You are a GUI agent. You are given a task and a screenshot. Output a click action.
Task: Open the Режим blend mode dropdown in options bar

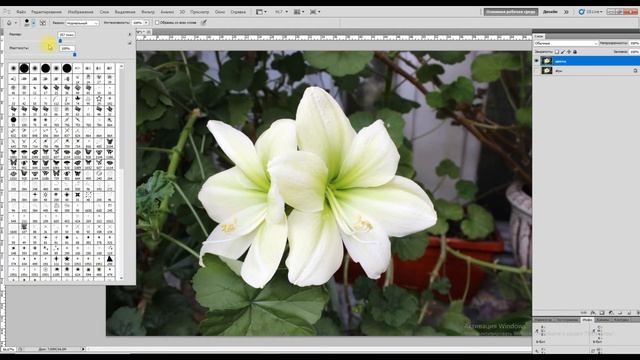pyautogui.click(x=82, y=23)
